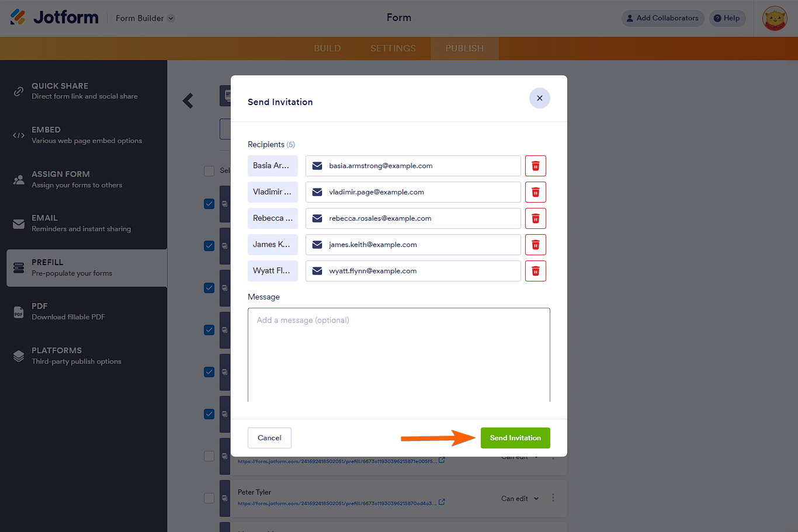Open EMBED menu item
The width and height of the screenshot is (798, 532).
click(84, 135)
